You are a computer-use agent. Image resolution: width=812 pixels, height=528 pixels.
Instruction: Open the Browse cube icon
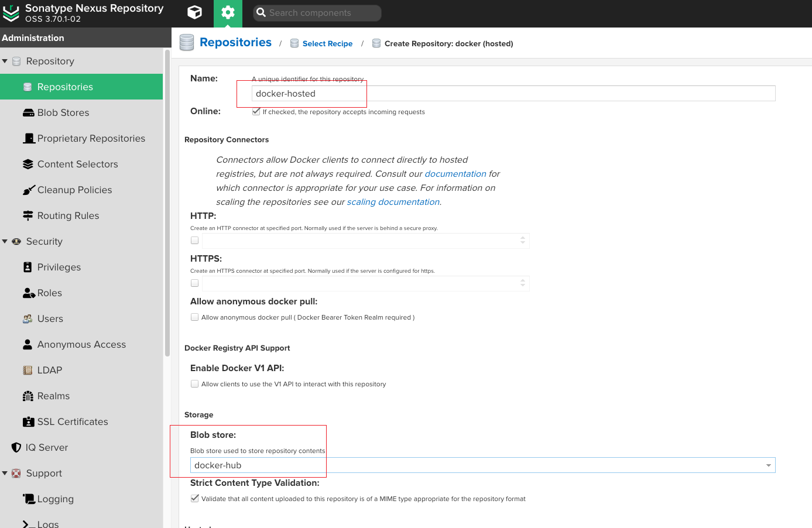(x=195, y=12)
